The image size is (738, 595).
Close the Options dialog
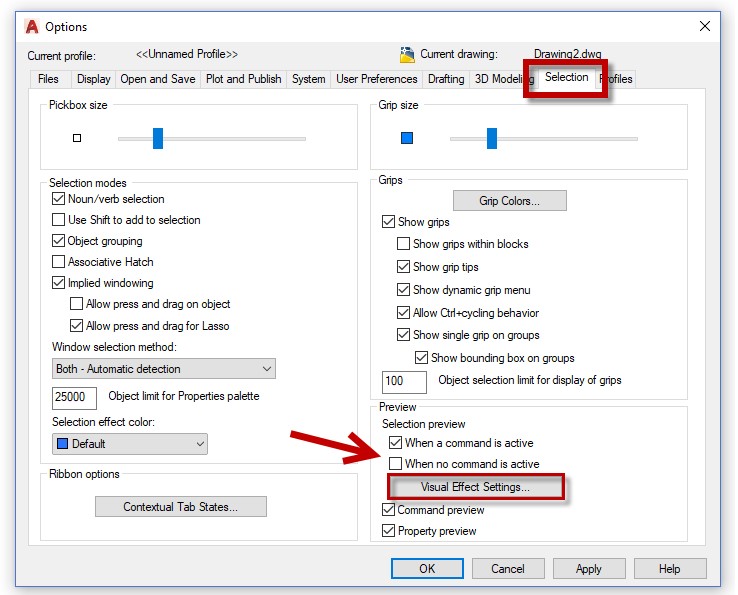[x=705, y=26]
